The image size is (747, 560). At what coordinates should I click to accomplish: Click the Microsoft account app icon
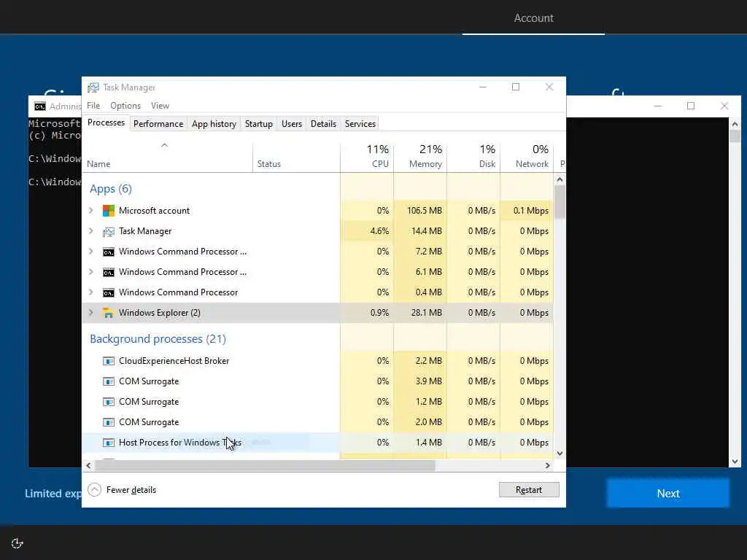[109, 211]
